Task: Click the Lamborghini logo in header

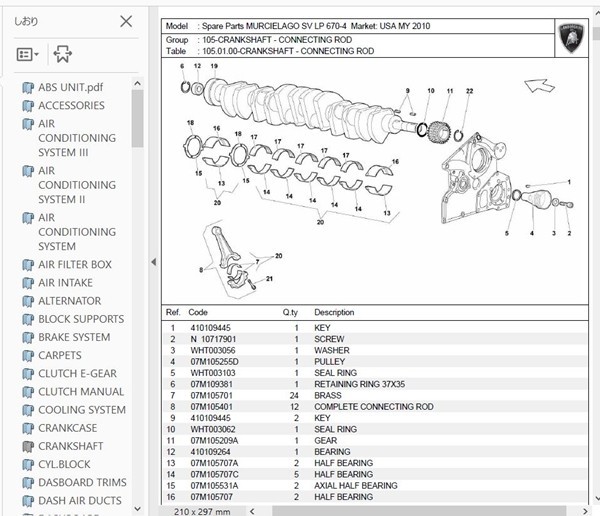Action: 572,38
